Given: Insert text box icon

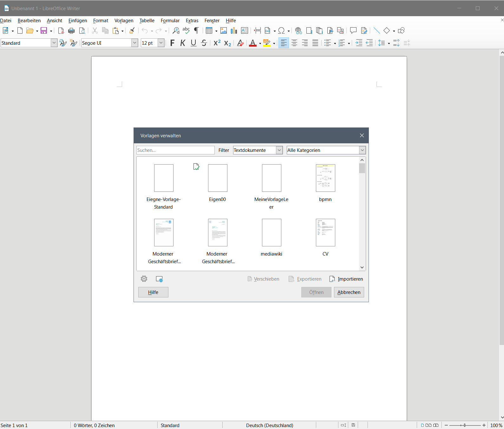Looking at the screenshot, I should pyautogui.click(x=245, y=31).
